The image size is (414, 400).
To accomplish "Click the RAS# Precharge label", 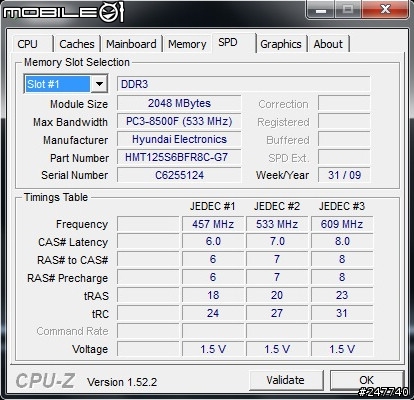I will pyautogui.click(x=67, y=278).
